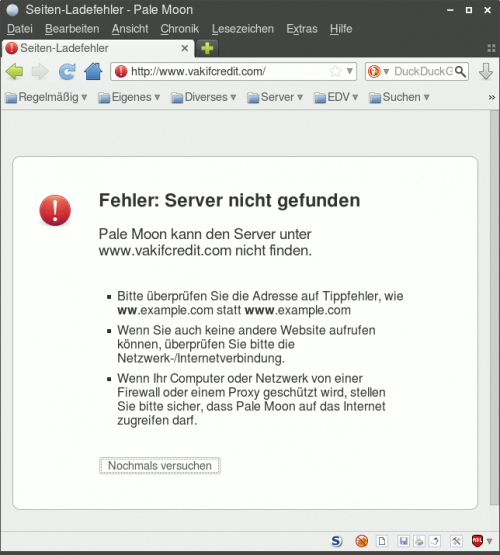500x555 pixels.
Task: Go back with the green arrow
Action: [15, 71]
